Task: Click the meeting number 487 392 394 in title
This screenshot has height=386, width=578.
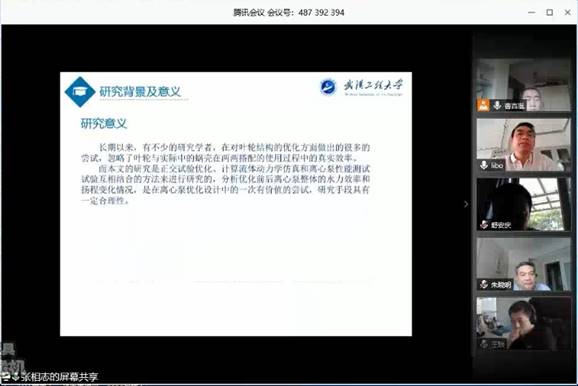Action: coord(321,13)
